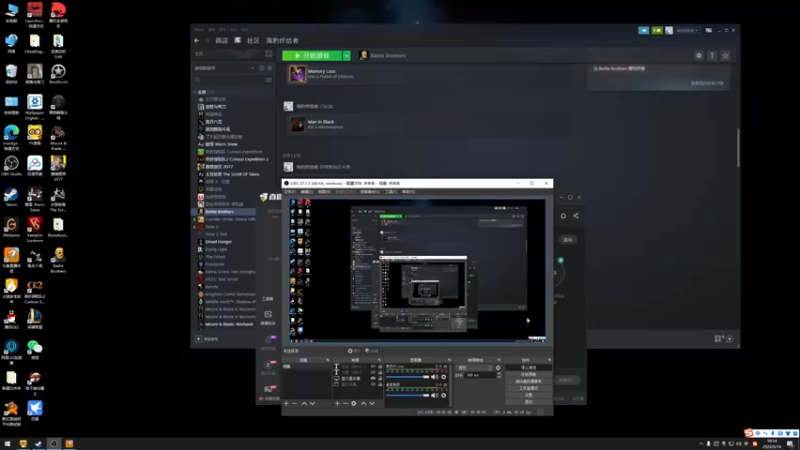Open the 库 tab in Steam
The image size is (800, 450).
pyautogui.click(x=237, y=40)
